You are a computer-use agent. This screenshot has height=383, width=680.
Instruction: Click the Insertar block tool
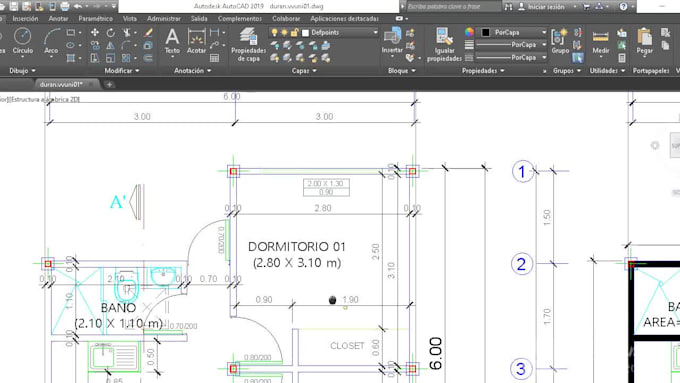coord(392,40)
